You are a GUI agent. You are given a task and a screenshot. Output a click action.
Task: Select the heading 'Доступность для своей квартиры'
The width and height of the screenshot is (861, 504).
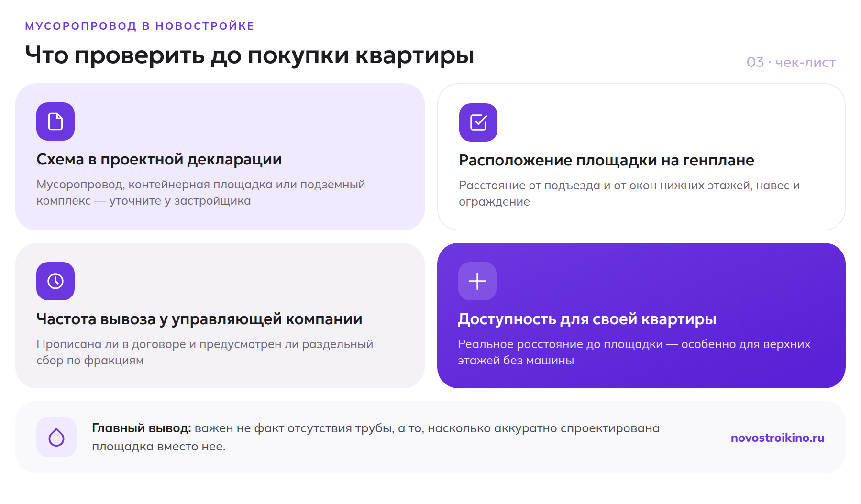click(x=587, y=319)
